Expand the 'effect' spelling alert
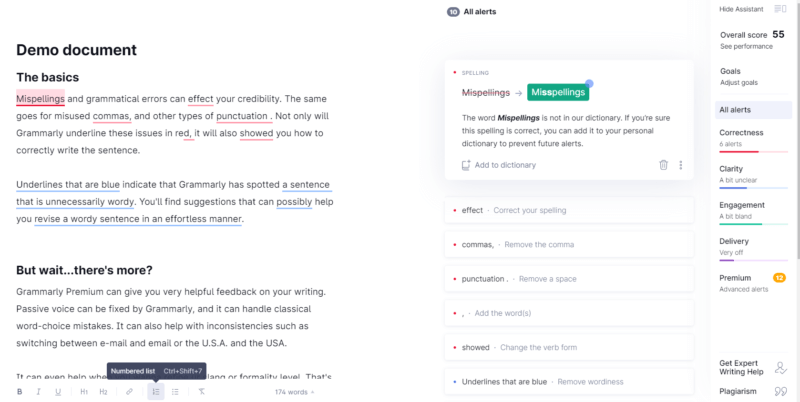 pyautogui.click(x=569, y=210)
